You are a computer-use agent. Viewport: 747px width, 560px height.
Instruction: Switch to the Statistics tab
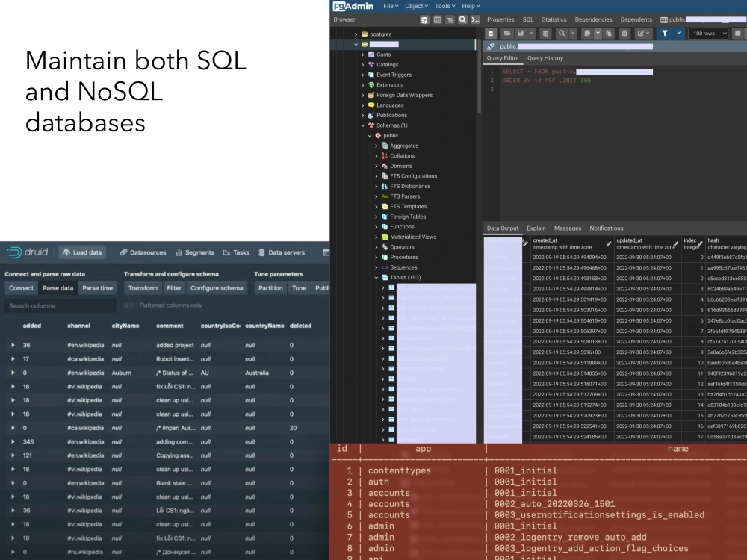click(x=554, y=19)
